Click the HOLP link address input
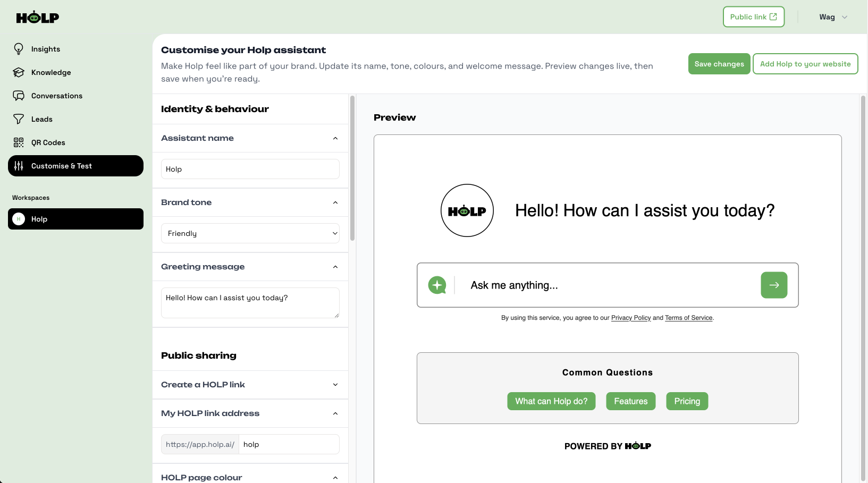This screenshot has width=868, height=483. [x=289, y=444]
